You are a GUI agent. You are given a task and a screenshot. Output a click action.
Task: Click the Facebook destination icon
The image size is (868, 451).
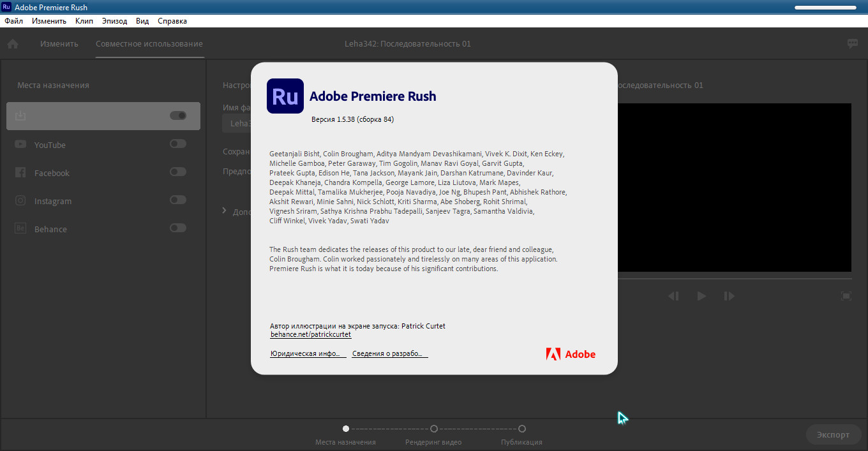click(x=20, y=173)
